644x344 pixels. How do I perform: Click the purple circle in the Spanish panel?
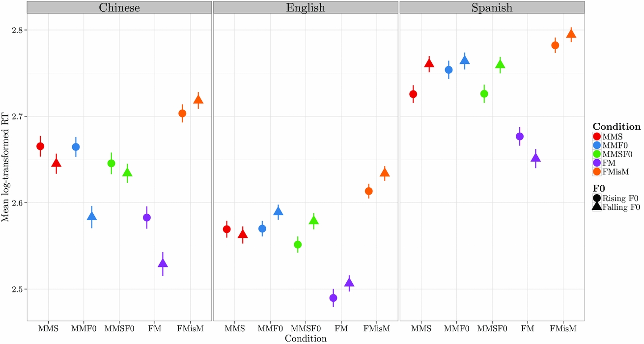(x=520, y=136)
